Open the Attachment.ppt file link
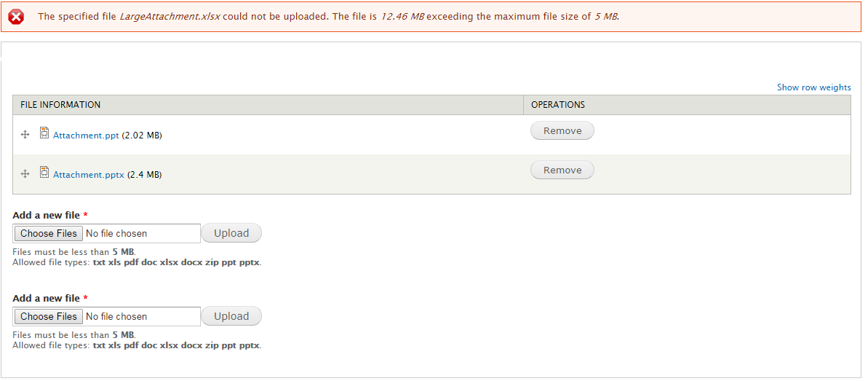Viewport: 868px width, 381px height. (86, 135)
